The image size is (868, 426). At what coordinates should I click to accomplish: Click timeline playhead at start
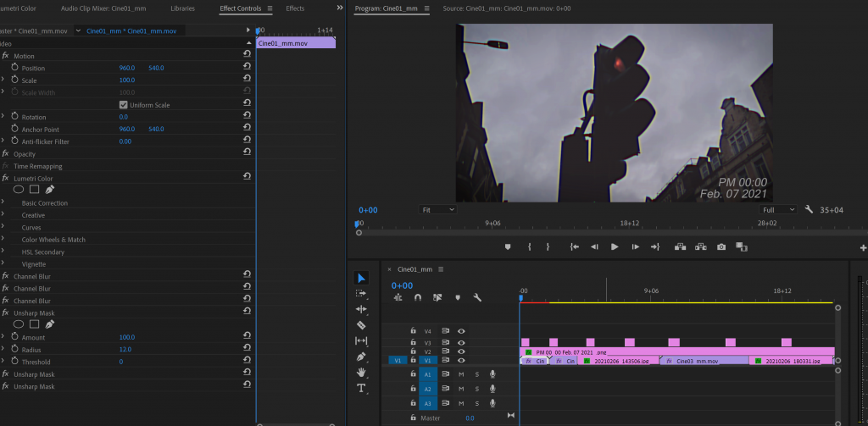tap(520, 297)
